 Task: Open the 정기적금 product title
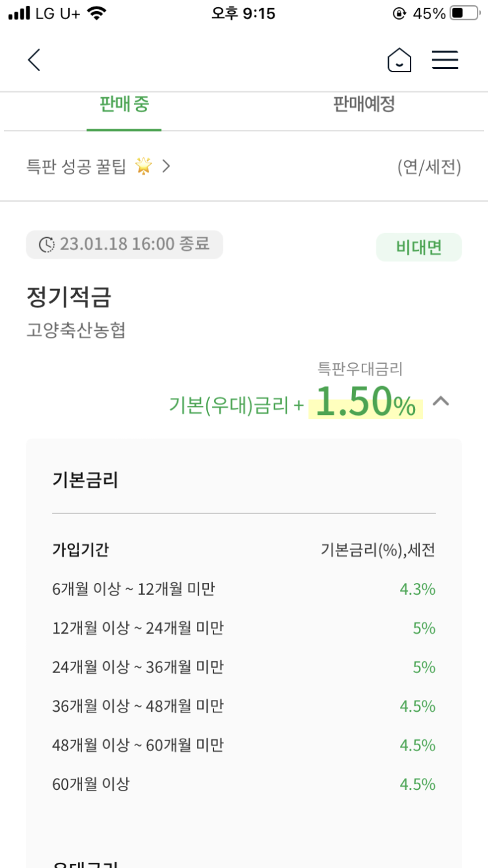(69, 297)
